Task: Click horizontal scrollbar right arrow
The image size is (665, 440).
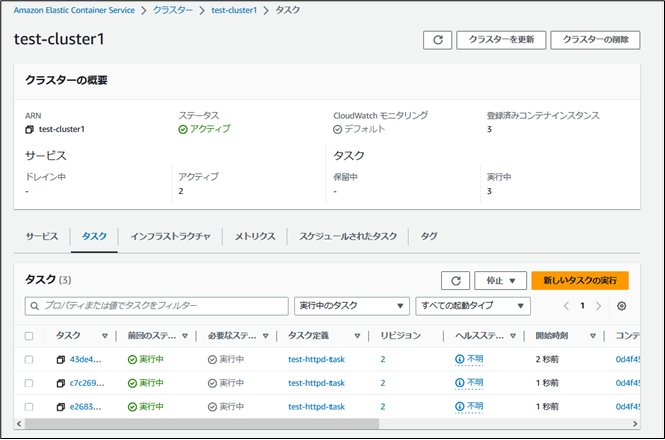Action: 635,424
